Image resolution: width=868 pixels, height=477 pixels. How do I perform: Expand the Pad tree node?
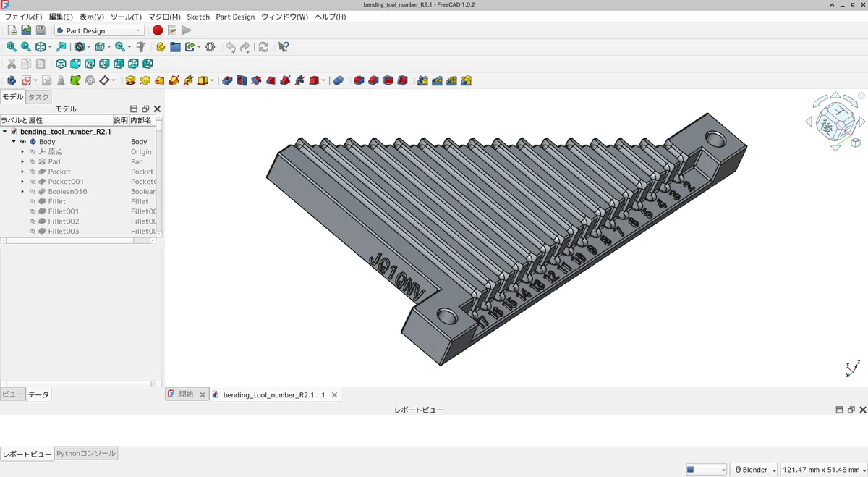(22, 161)
